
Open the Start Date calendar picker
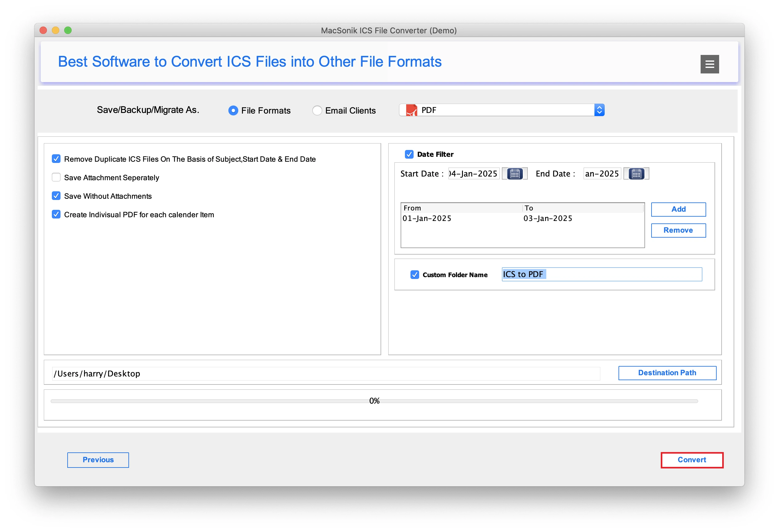click(x=514, y=174)
